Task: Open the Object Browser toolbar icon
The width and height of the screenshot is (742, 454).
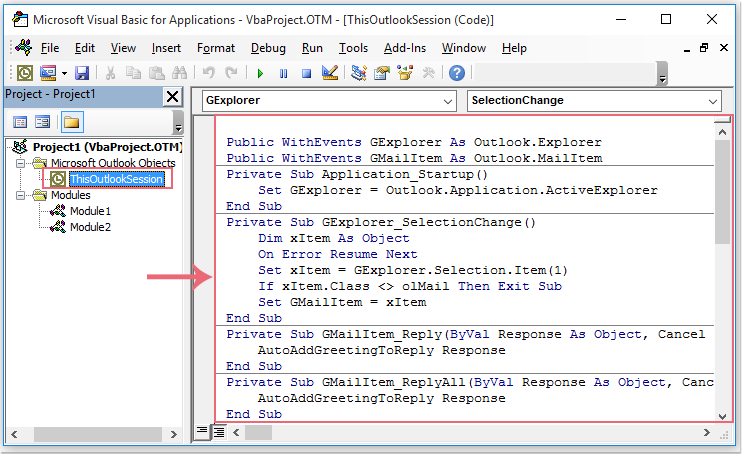Action: (x=406, y=73)
